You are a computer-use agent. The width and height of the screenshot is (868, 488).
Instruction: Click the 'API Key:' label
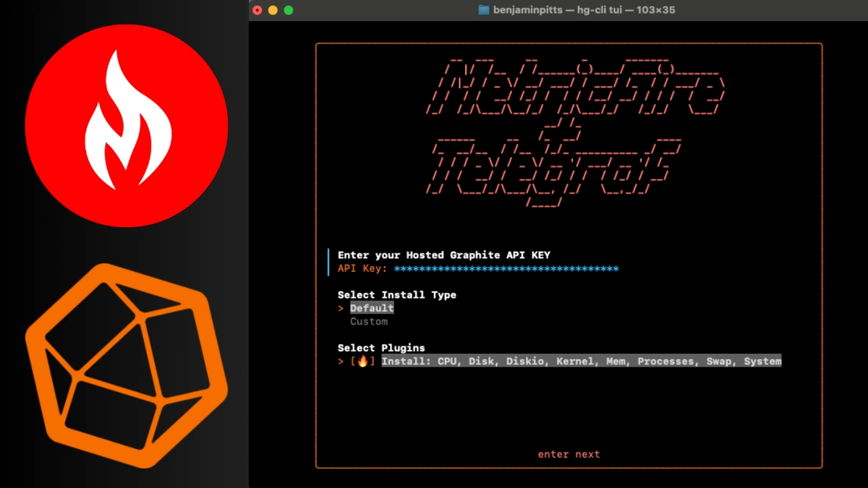coord(362,269)
